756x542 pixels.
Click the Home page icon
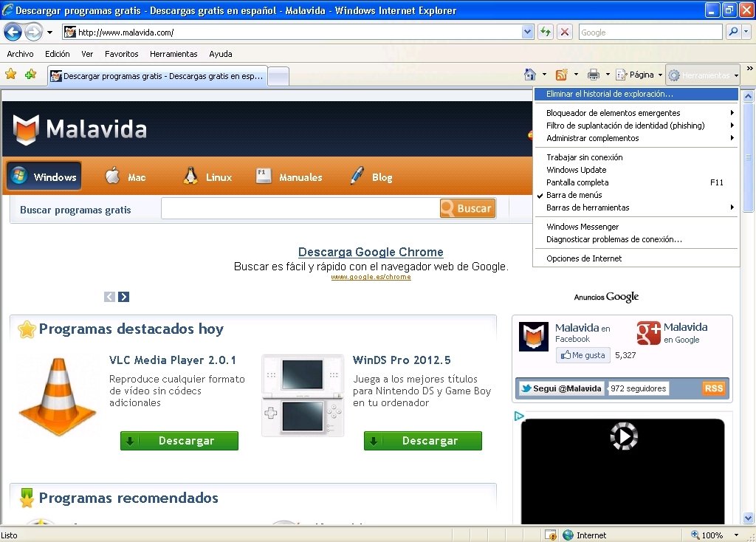click(530, 75)
